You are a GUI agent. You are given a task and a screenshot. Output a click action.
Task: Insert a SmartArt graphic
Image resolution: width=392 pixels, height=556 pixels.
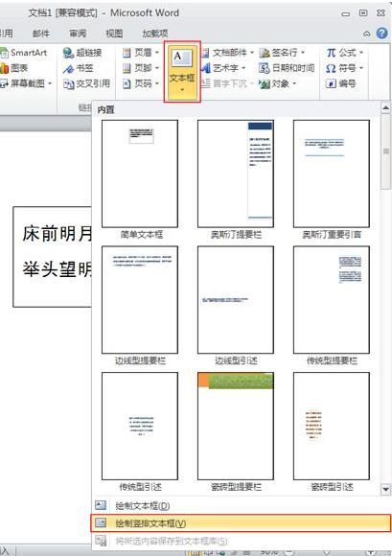(24, 53)
